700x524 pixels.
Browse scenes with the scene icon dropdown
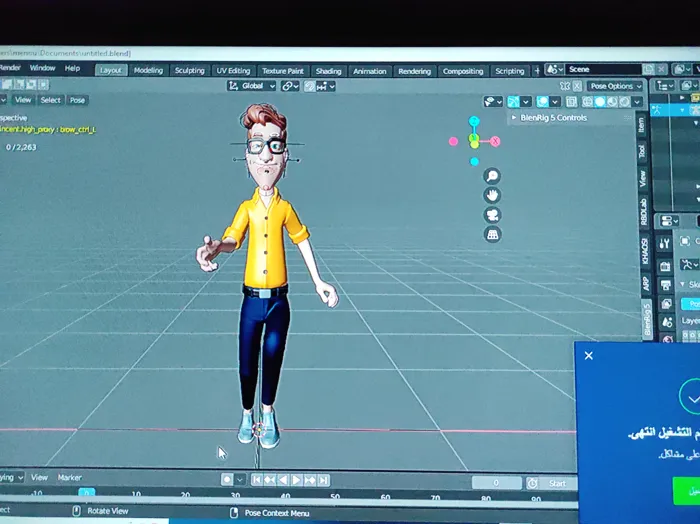click(554, 70)
